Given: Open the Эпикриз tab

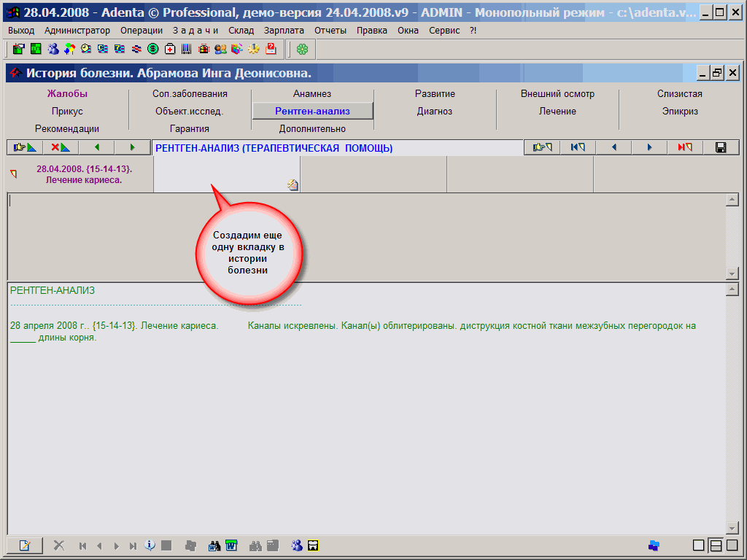Looking at the screenshot, I should [680, 112].
